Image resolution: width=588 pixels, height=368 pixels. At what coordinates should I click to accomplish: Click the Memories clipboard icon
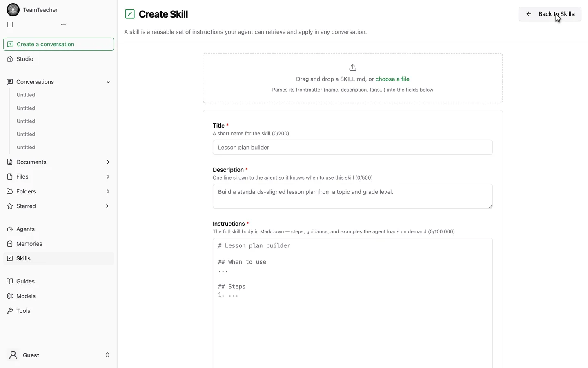pos(10,244)
